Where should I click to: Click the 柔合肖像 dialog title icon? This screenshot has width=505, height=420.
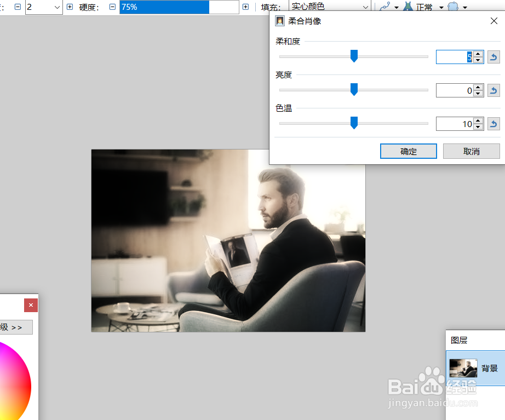280,21
